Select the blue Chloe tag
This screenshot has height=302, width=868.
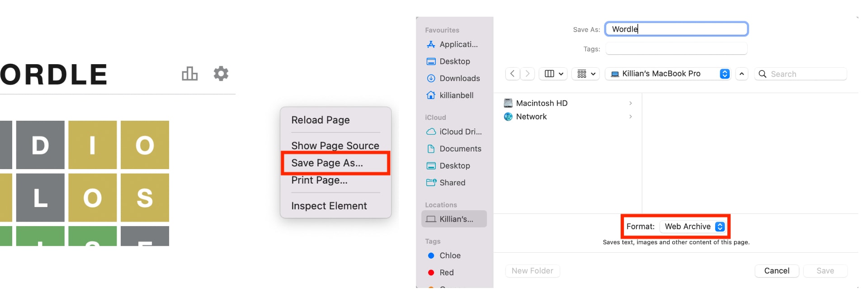450,255
